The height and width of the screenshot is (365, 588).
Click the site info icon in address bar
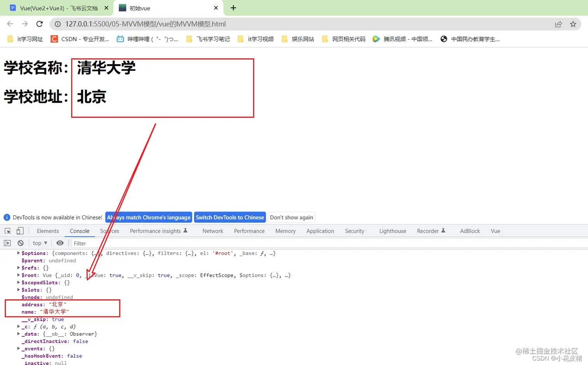(x=58, y=24)
